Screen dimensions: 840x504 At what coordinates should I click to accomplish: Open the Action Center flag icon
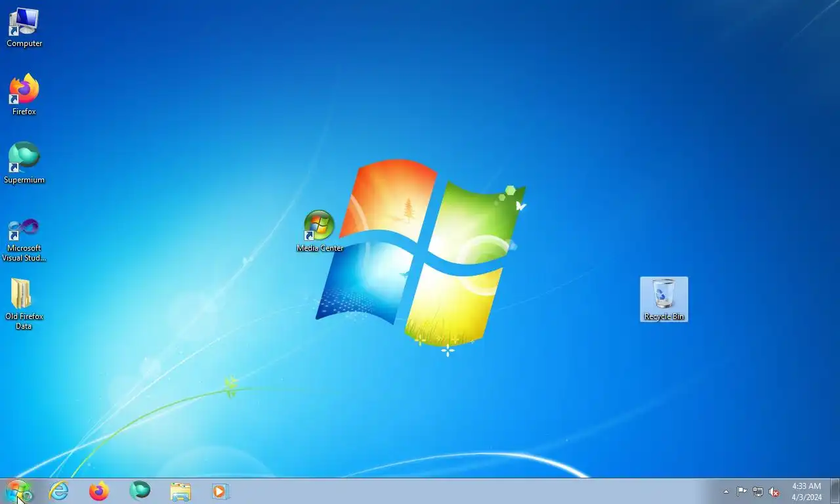(x=742, y=492)
